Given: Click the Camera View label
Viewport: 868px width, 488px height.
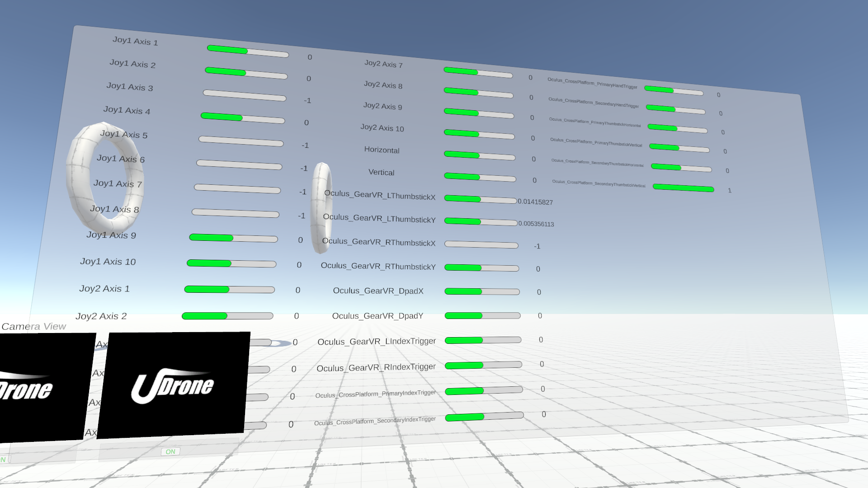Looking at the screenshot, I should pos(34,326).
